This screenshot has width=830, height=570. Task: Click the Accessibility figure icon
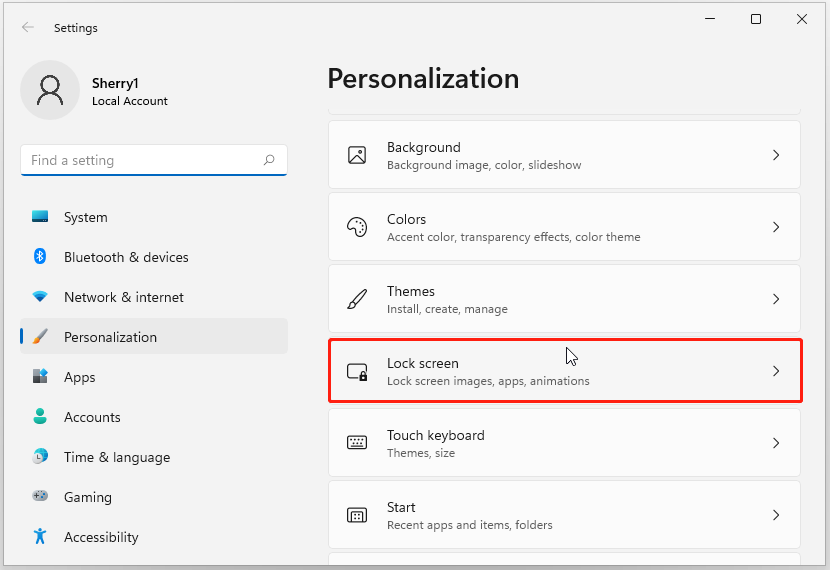coord(40,537)
